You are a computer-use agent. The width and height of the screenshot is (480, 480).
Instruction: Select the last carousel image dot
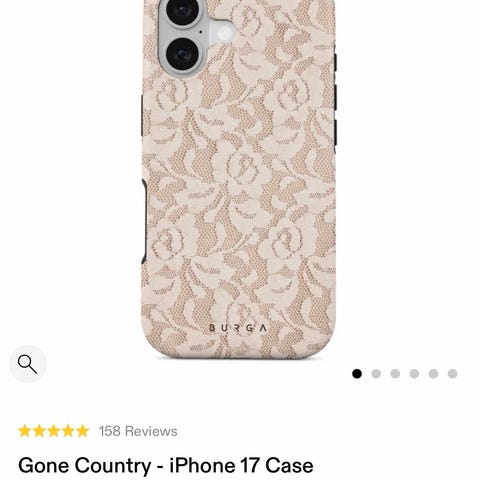[x=452, y=374]
